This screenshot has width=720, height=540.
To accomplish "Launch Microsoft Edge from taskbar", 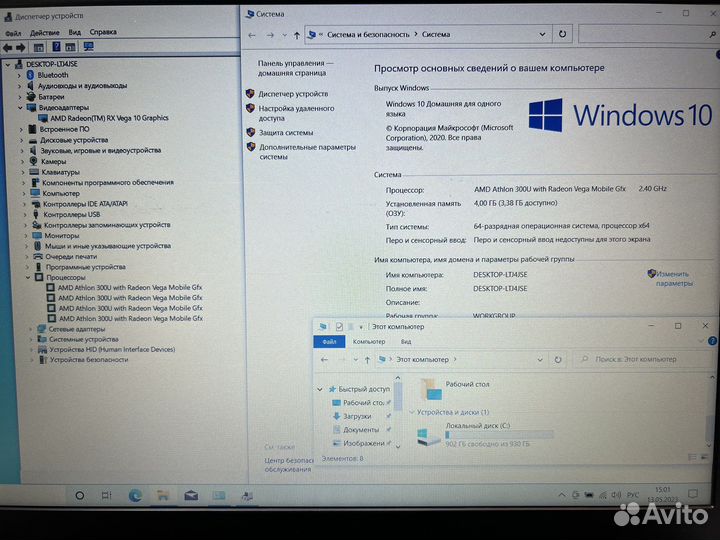I will [x=135, y=495].
